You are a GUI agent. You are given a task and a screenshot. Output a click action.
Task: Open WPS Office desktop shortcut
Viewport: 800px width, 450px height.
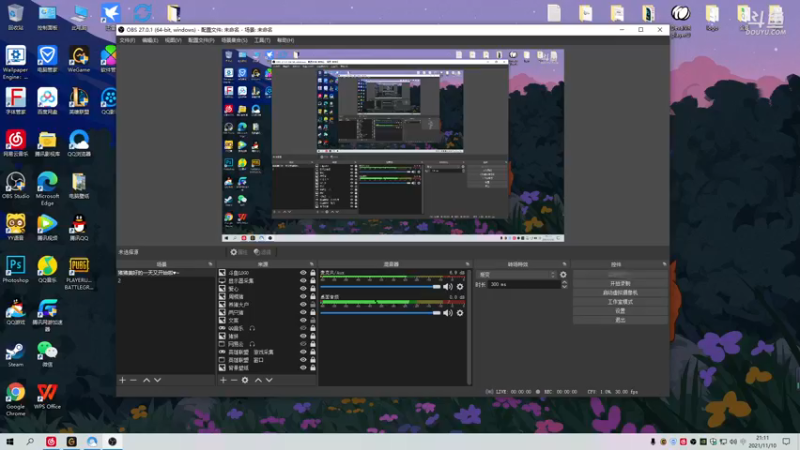(x=47, y=396)
